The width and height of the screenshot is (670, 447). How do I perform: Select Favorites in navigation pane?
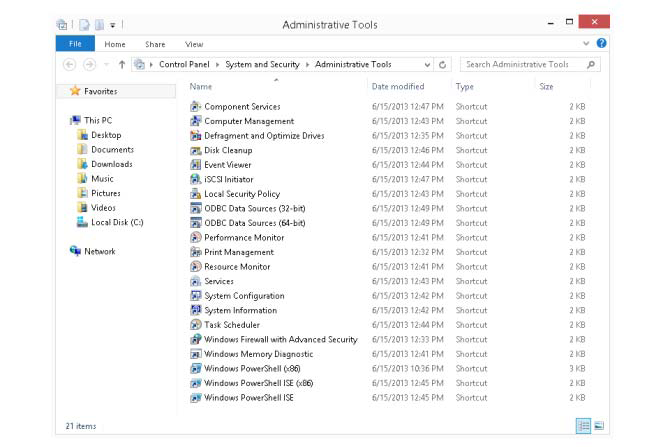100,91
